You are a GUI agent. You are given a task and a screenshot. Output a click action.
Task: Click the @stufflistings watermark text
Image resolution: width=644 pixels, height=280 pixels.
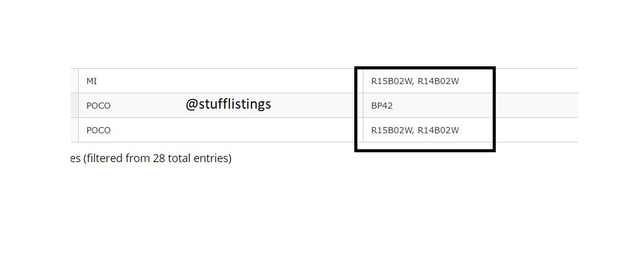pos(228,104)
